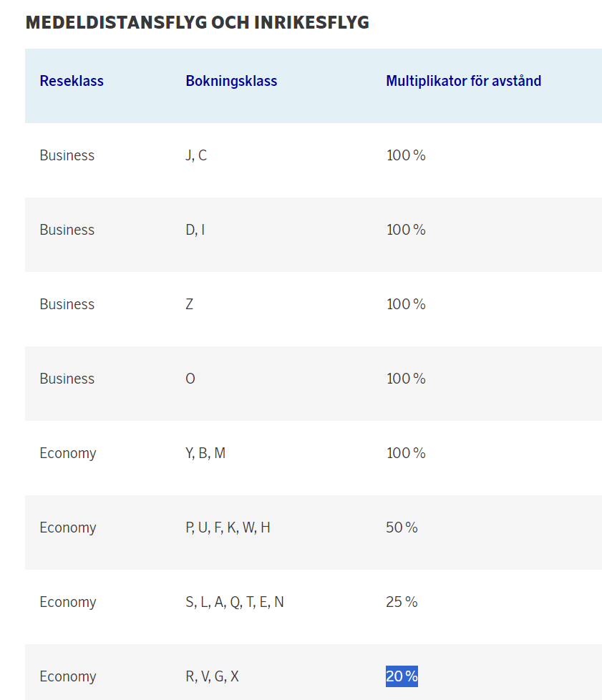Click the Z booking class cell
This screenshot has width=602, height=700.
pos(190,304)
